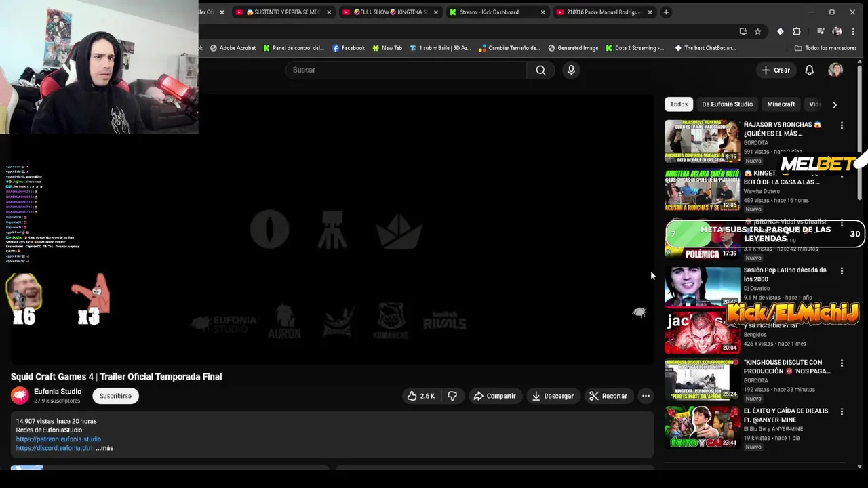Click the Recortar button
Viewport: 868px width, 488px height.
tap(608, 396)
